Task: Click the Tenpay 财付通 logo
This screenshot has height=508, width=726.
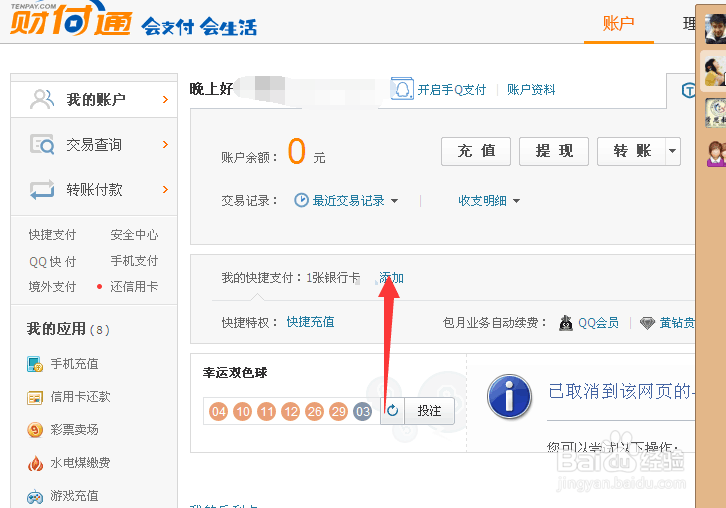Action: click(71, 19)
